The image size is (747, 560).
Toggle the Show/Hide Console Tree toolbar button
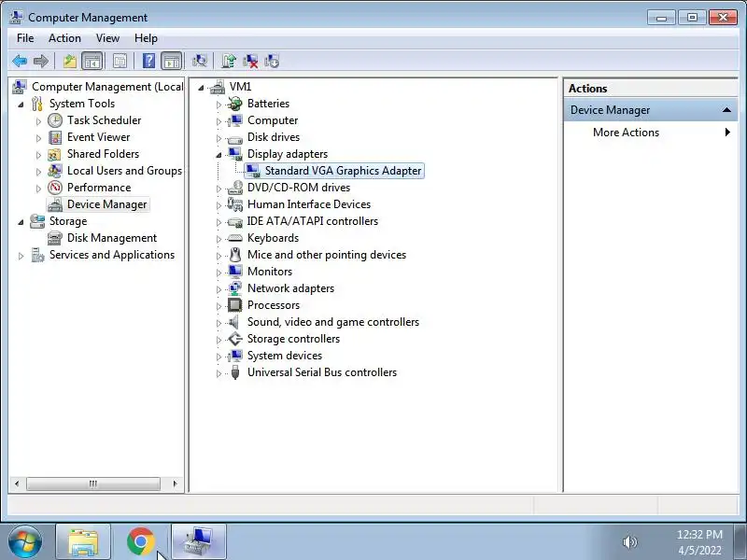pyautogui.click(x=92, y=61)
